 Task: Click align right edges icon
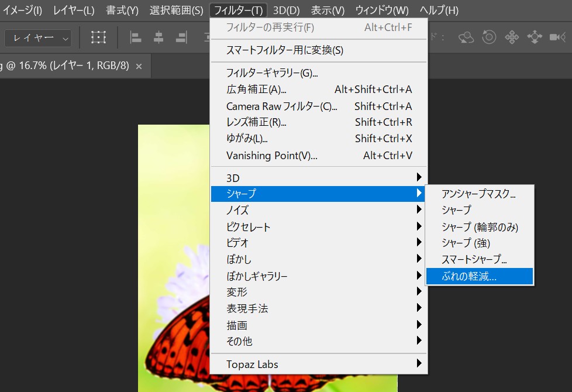coord(181,38)
